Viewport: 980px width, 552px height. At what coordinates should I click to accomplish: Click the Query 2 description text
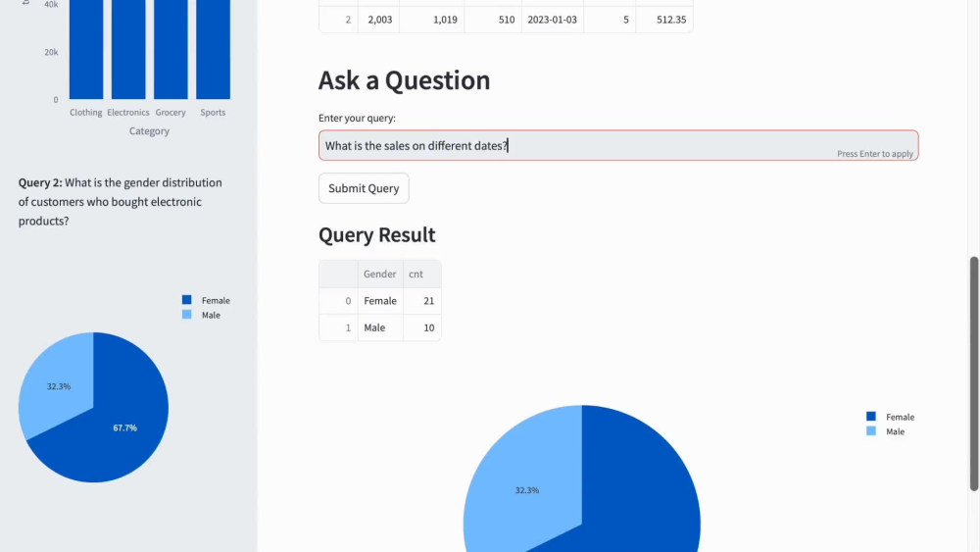[x=120, y=201]
